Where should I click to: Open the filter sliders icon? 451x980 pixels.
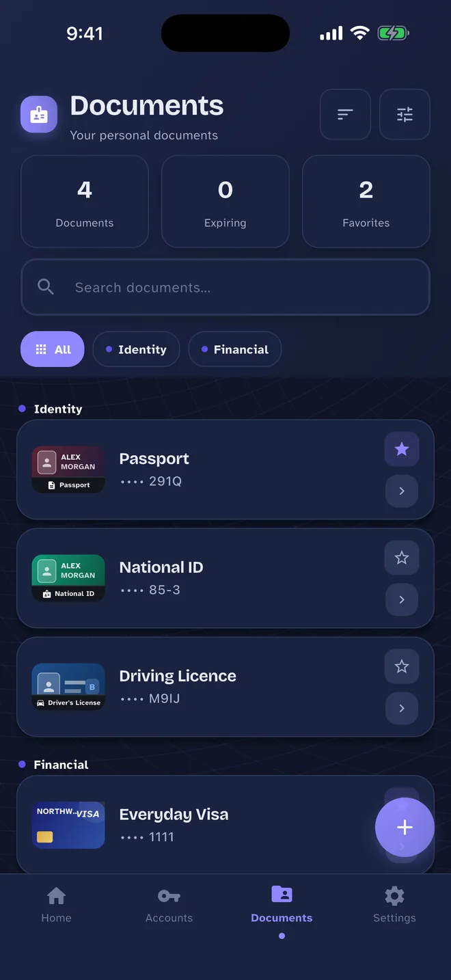coord(405,114)
